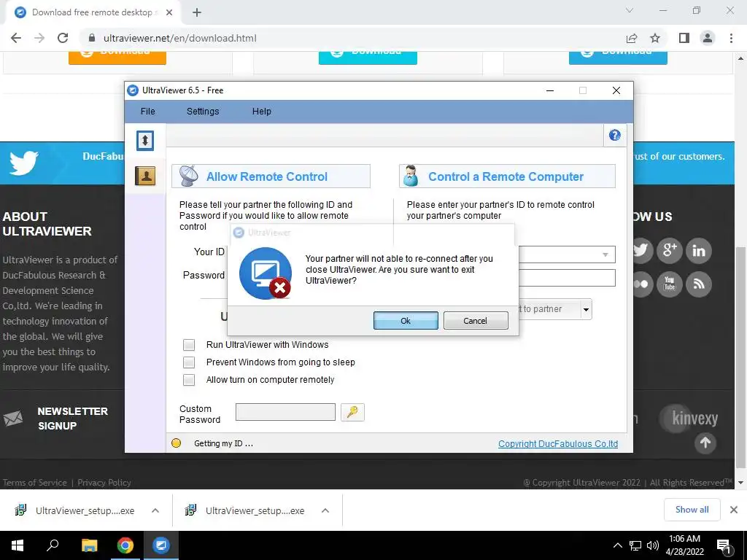The height and width of the screenshot is (560, 747).
Task: Open the Help menu in UltraViewer
Action: point(262,112)
